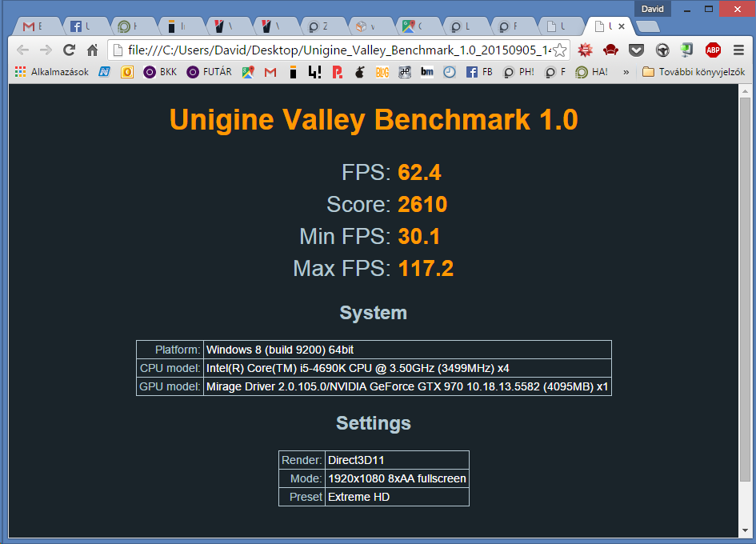Click the Min FPS value 30.1
Viewport: 756px width, 544px height.
tap(419, 236)
